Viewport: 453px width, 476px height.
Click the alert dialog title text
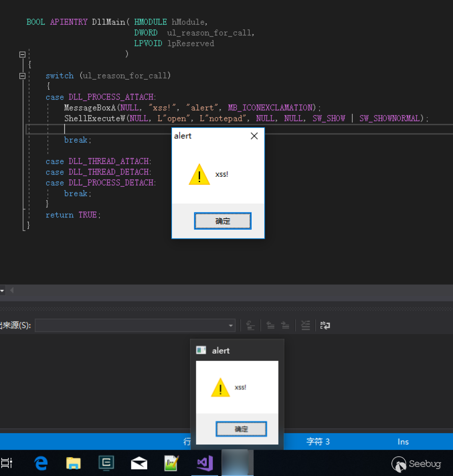pos(182,136)
